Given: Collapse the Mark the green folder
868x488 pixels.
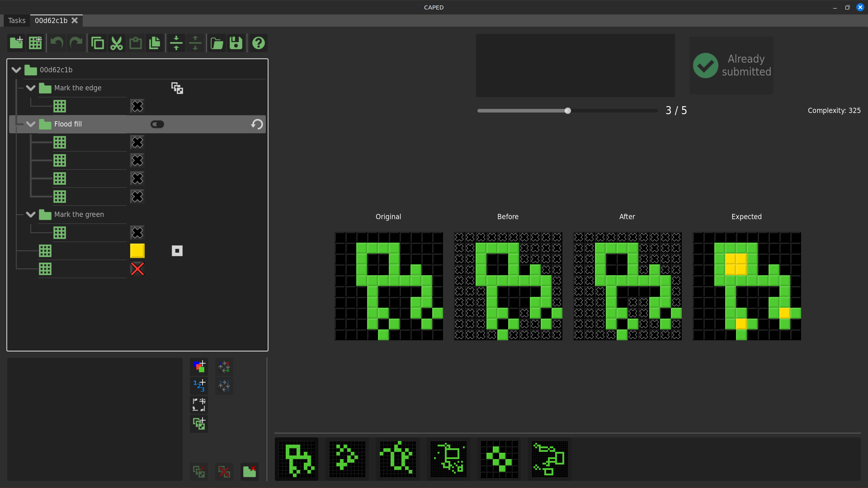Looking at the screenshot, I should click(x=31, y=215).
